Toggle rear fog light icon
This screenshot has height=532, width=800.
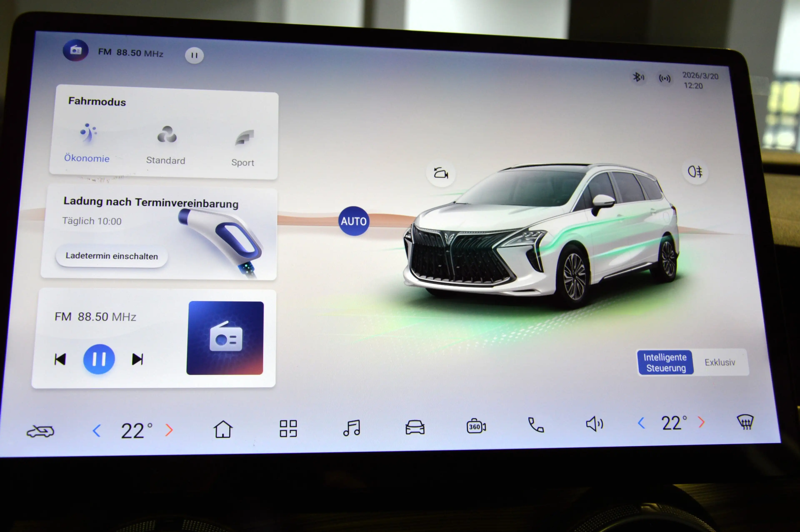695,172
